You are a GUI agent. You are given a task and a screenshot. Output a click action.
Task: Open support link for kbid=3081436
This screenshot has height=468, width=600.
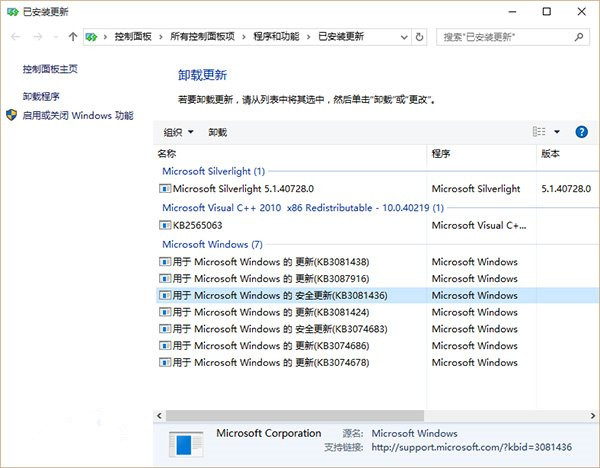click(471, 447)
